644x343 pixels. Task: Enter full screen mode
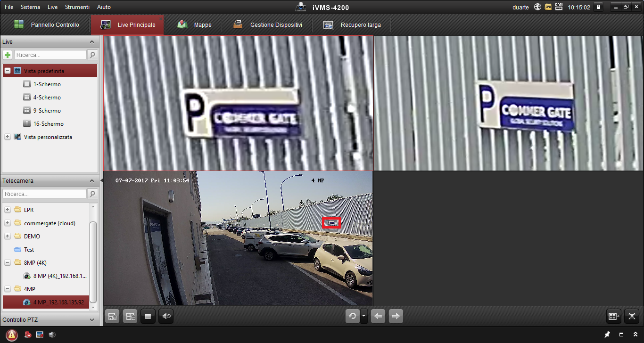pos(632,317)
